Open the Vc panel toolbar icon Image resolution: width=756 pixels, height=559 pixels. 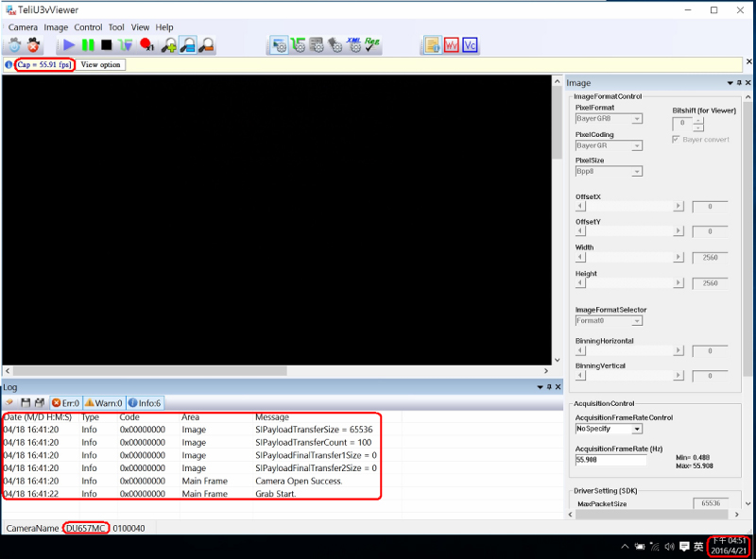click(470, 44)
